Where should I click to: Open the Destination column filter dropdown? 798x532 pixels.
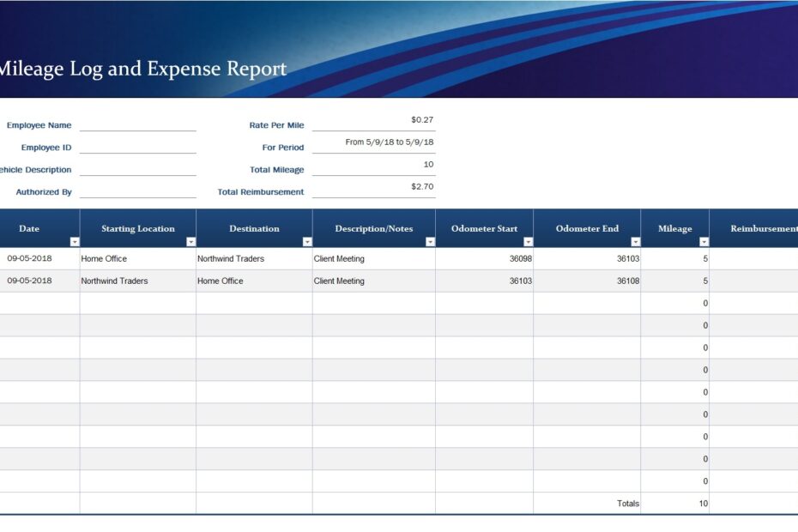(307, 241)
